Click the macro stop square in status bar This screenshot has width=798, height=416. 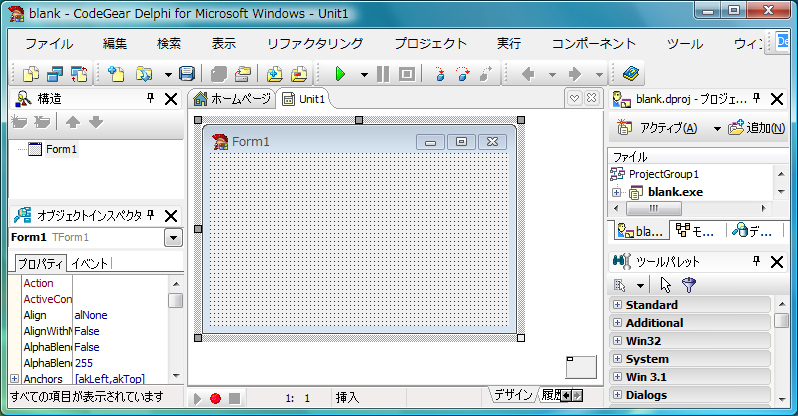tap(234, 399)
